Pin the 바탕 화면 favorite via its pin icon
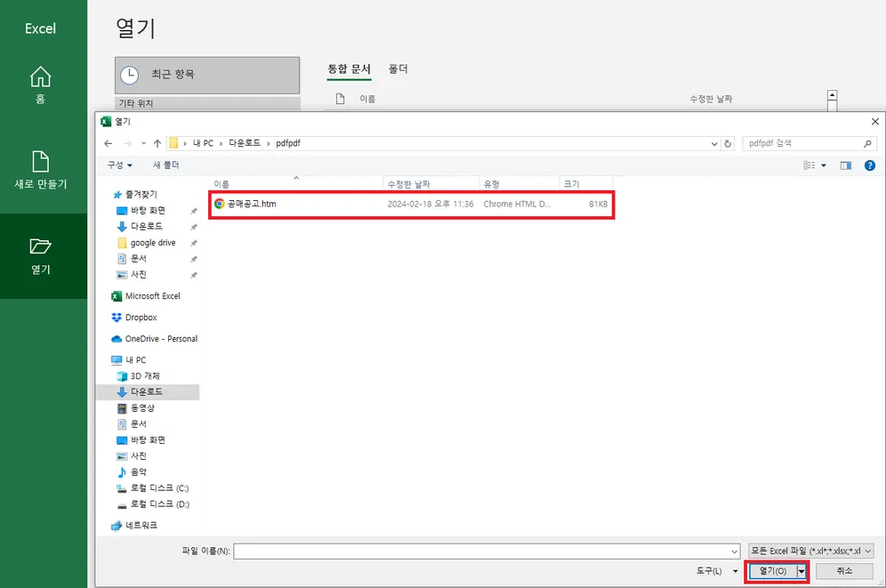886x588 pixels. (193, 210)
